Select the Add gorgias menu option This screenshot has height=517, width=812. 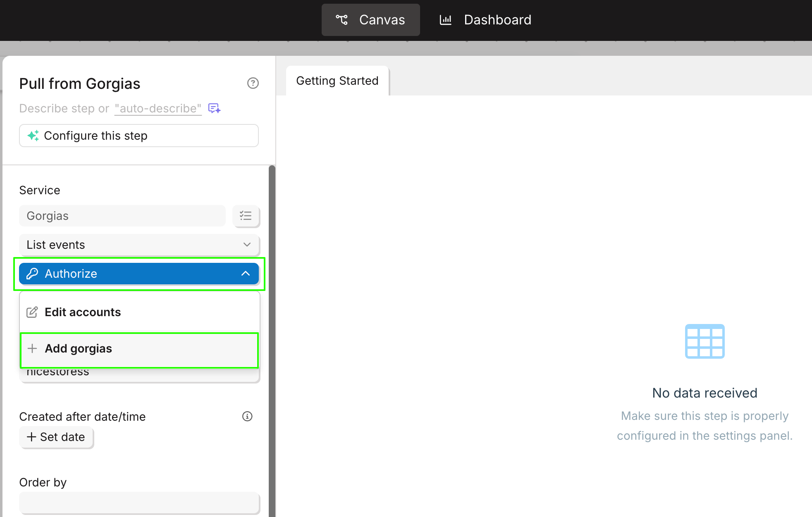(x=79, y=348)
